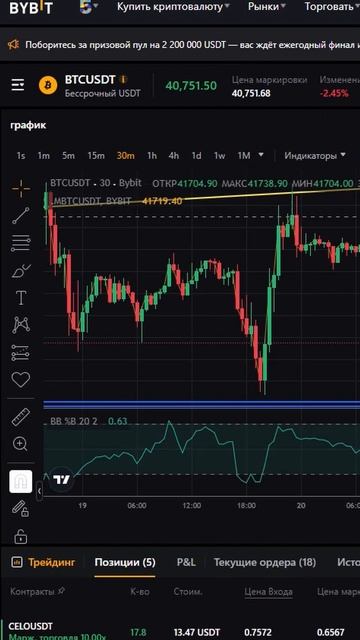This screenshot has width=360, height=640.
Task: Select the XABCD pattern tool
Action: [x=21, y=325]
